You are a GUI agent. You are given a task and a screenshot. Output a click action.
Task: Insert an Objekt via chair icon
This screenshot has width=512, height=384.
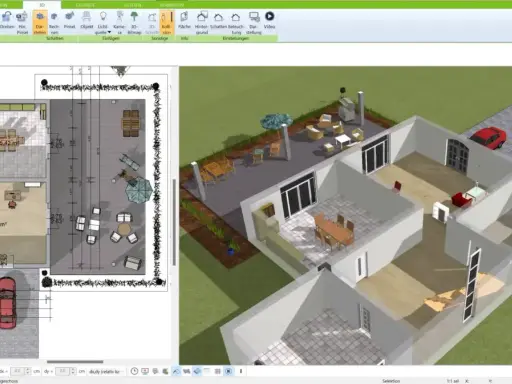click(x=86, y=16)
